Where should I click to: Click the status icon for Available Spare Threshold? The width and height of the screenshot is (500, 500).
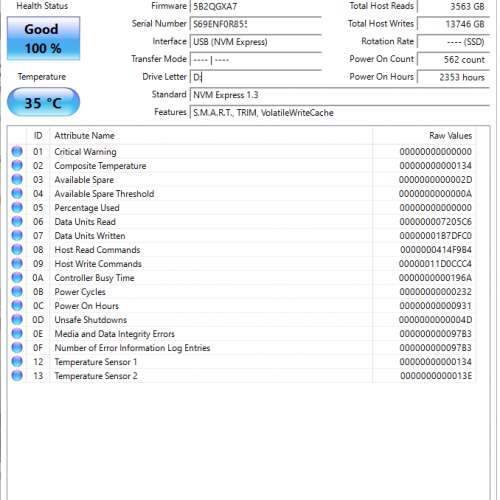click(x=17, y=193)
